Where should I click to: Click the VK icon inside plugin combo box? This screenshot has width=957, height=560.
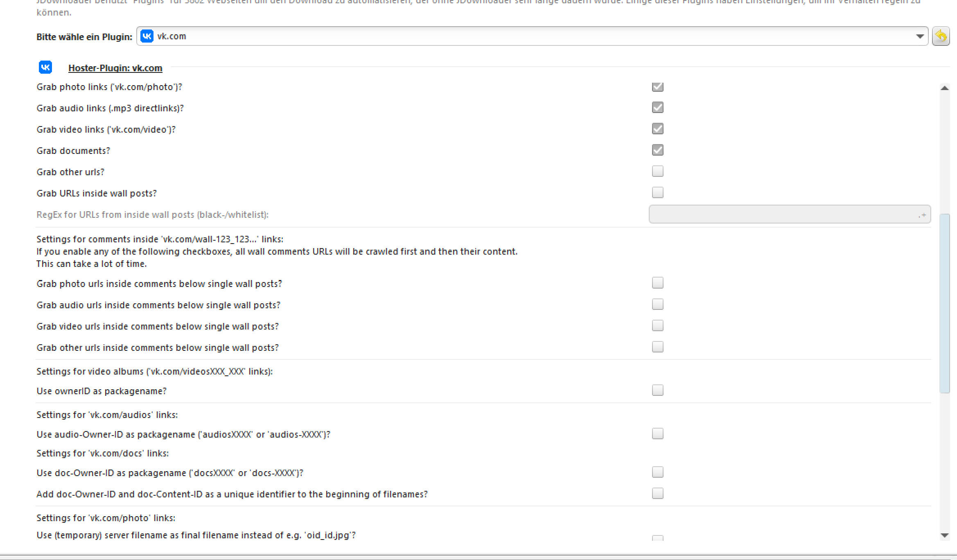point(147,36)
